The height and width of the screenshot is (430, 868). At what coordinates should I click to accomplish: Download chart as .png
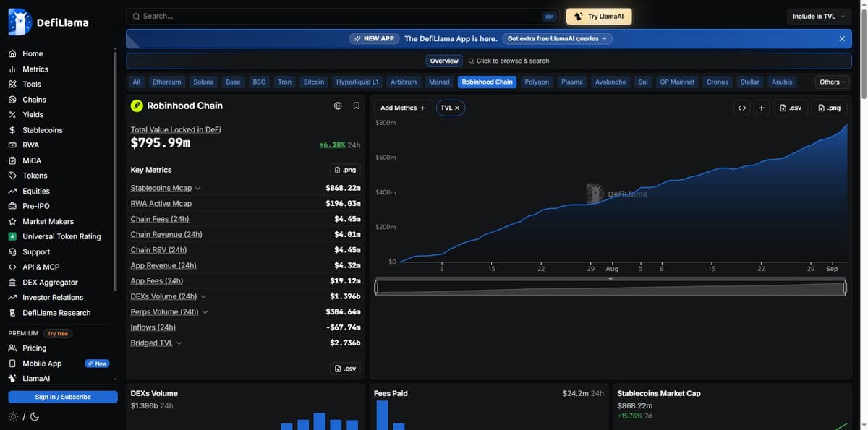tap(829, 108)
